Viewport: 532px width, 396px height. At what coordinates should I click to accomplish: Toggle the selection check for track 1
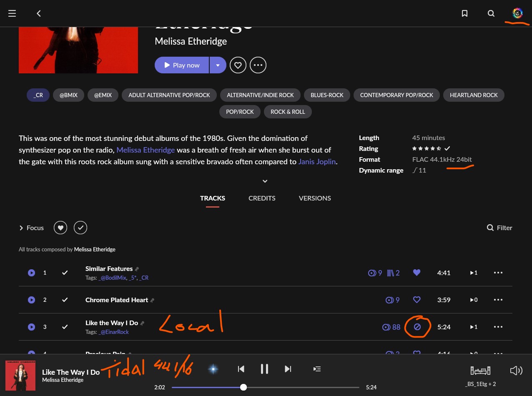coord(65,273)
